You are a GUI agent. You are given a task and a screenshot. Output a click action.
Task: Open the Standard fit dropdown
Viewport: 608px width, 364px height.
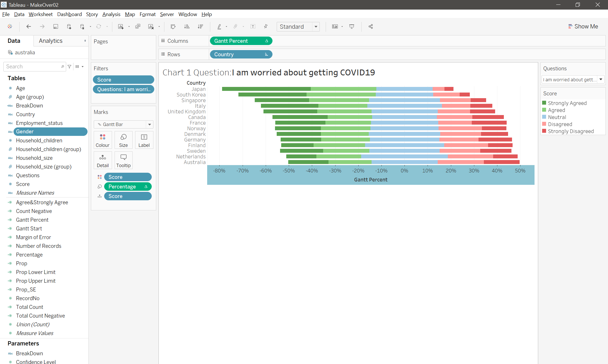pyautogui.click(x=316, y=27)
